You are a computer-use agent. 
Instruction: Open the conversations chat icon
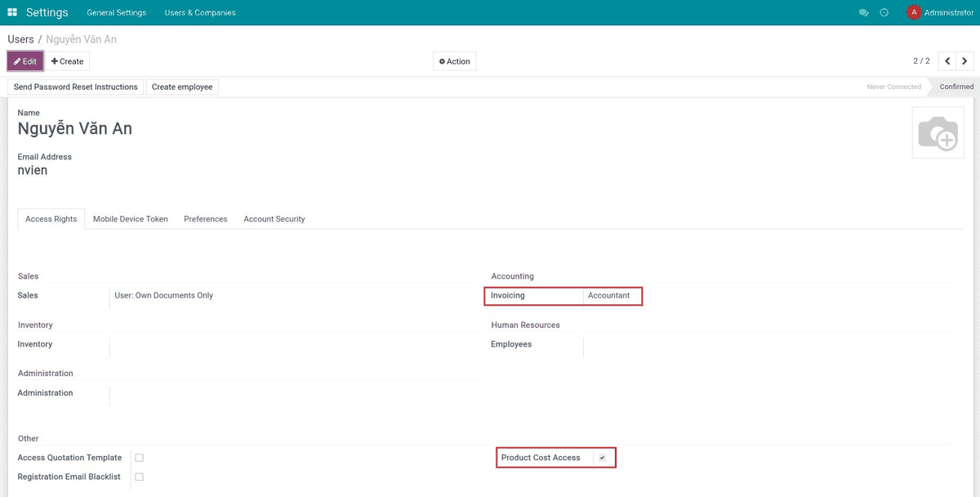[864, 13]
